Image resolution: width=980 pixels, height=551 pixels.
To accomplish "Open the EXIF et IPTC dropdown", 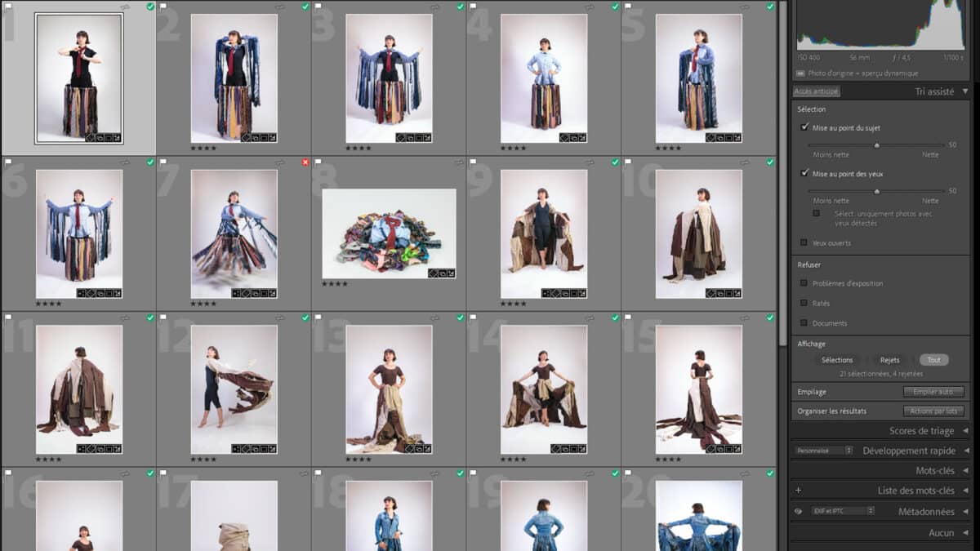I will pos(843,511).
